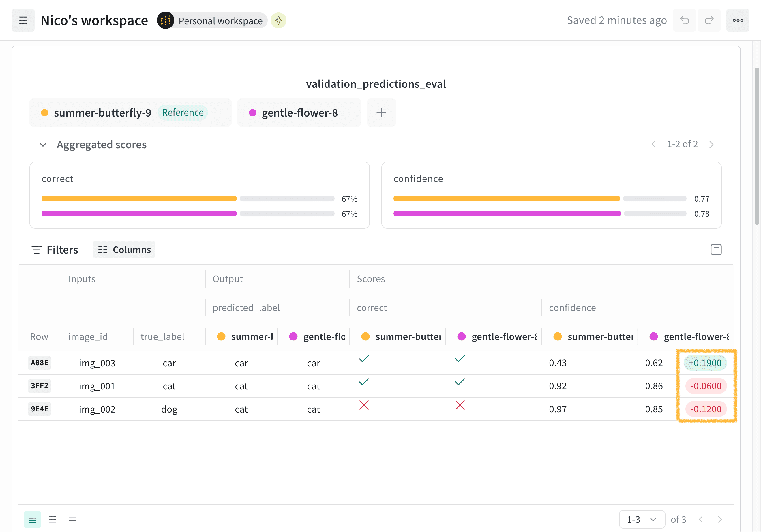Click the 0.62 confidence value
The height and width of the screenshot is (532, 761).
tap(654, 363)
